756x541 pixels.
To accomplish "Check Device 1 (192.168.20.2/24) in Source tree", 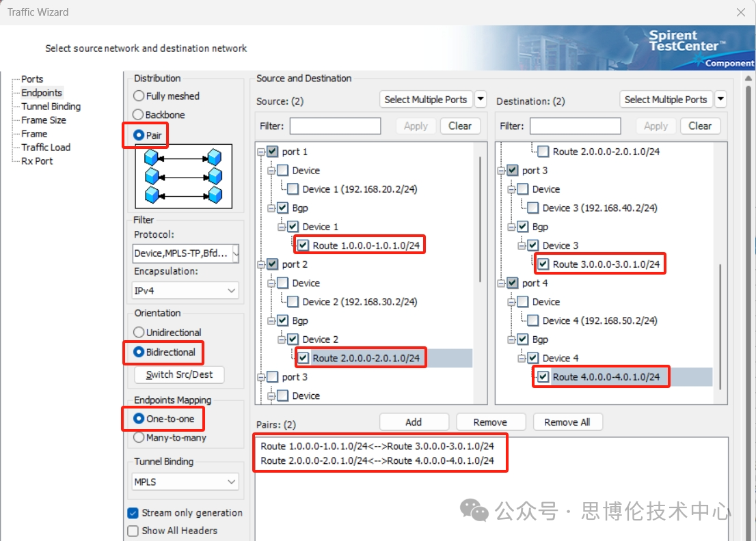I will (293, 189).
